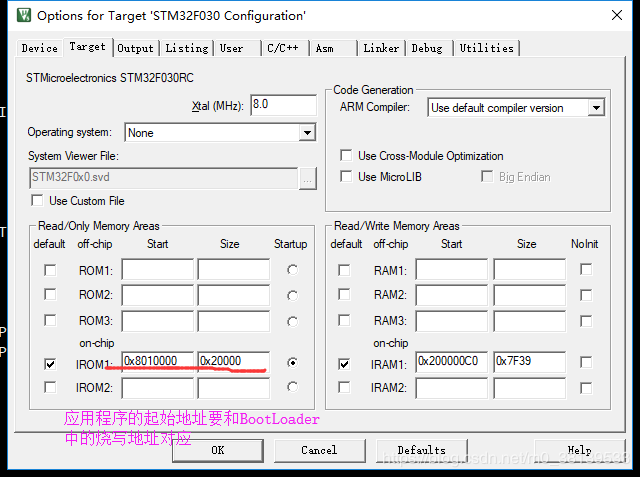Viewport: 640px width, 477px height.
Task: Enable IRAM2 NoInit checkbox
Action: pos(586,388)
